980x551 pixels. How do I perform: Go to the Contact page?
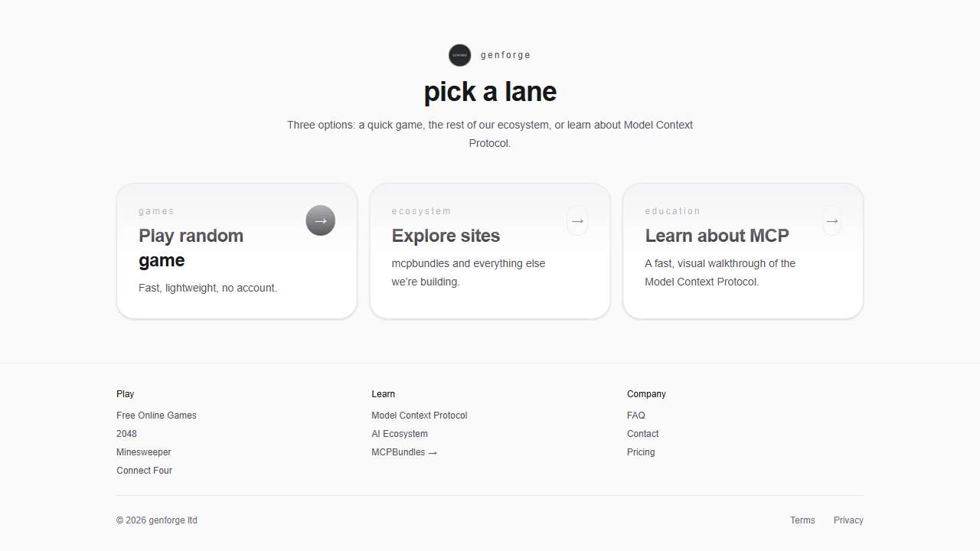[x=642, y=434]
